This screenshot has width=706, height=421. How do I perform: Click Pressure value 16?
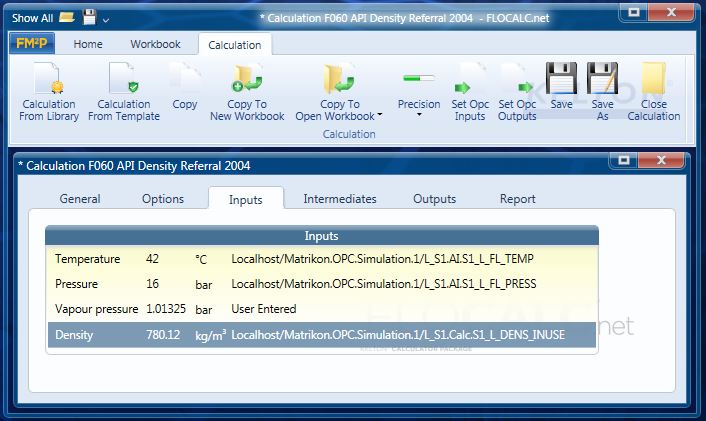pos(152,284)
